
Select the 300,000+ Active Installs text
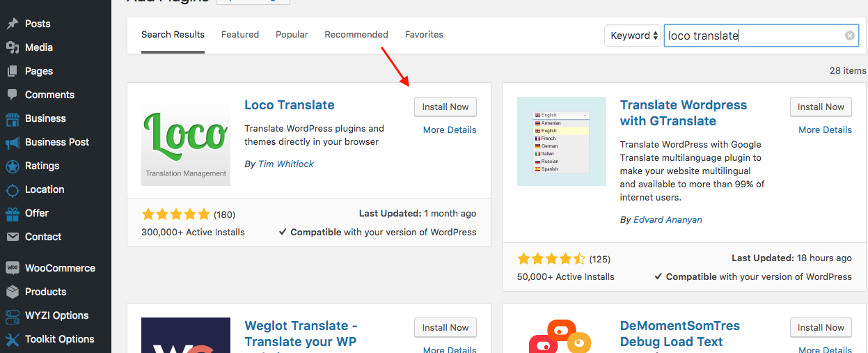click(x=193, y=232)
